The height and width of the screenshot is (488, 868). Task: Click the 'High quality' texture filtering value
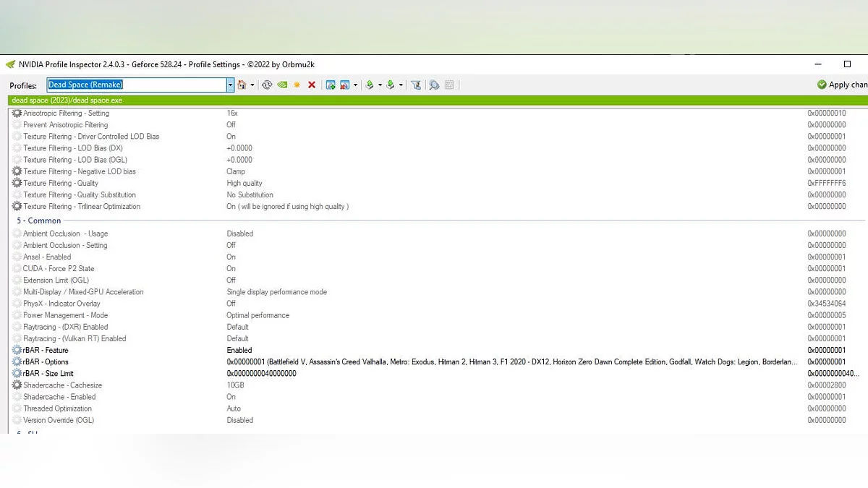click(x=244, y=183)
